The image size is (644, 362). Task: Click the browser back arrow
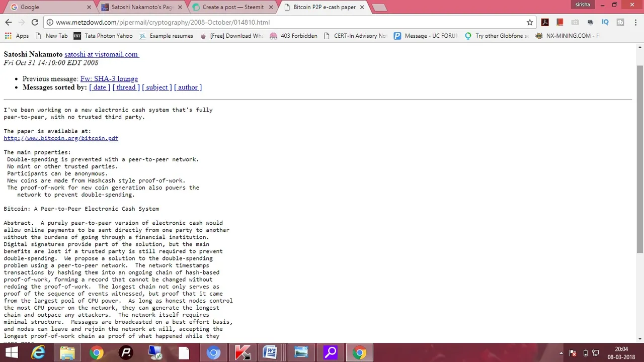click(9, 22)
